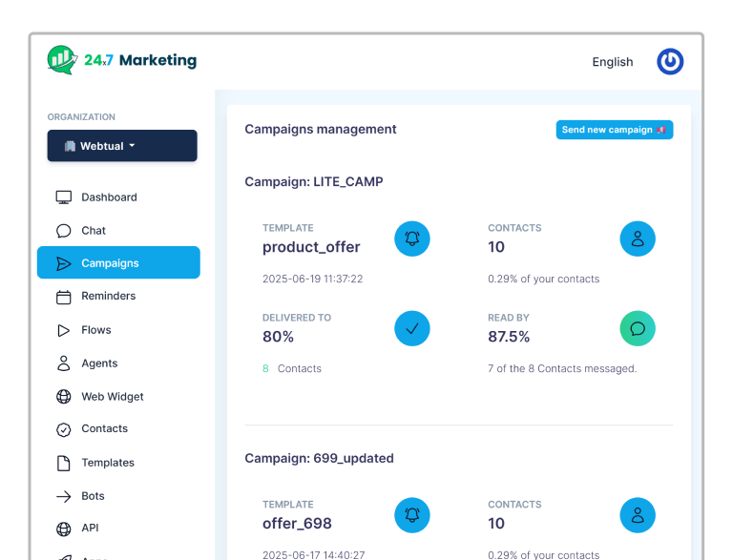
Task: Click the blue power icon in header
Action: coord(670,62)
